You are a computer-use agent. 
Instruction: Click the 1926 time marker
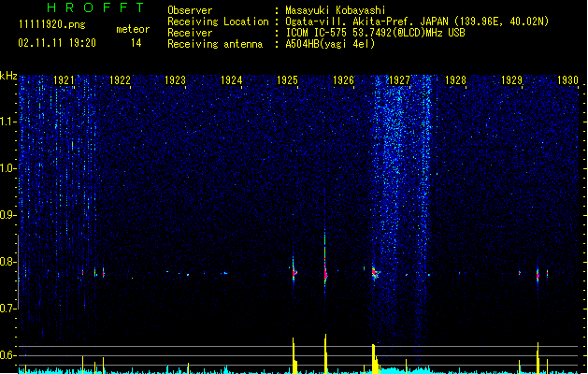coord(343,80)
